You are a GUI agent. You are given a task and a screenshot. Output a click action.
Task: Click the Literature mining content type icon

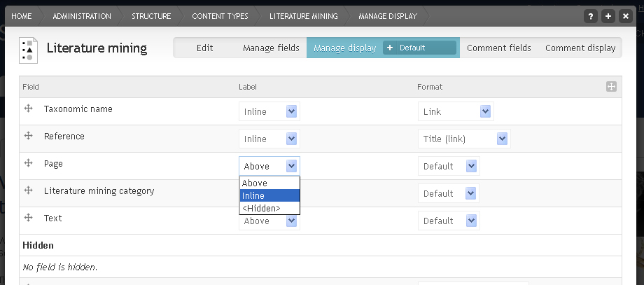(28, 50)
